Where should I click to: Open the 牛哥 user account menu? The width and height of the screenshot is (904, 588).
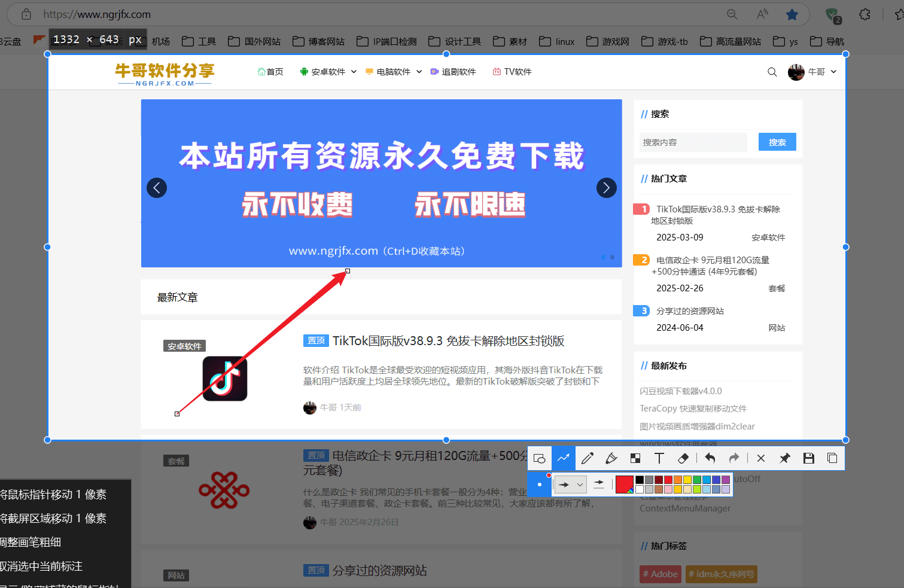[x=812, y=72]
